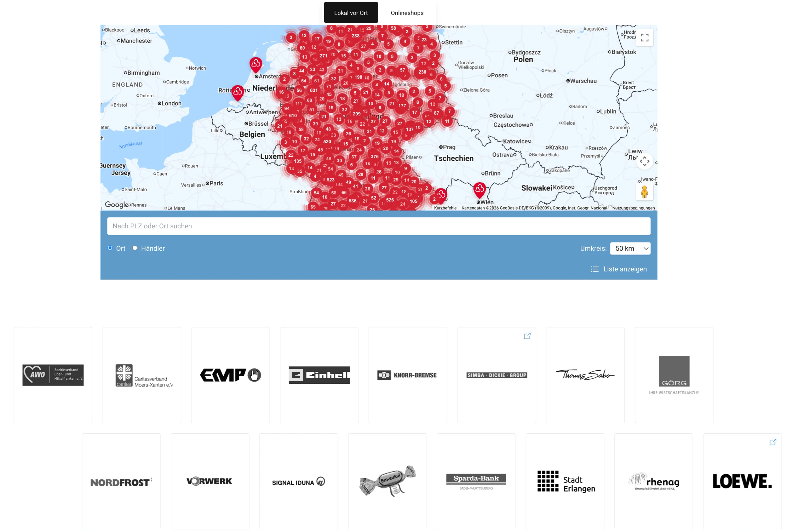Select the Händler radio button

click(135, 248)
